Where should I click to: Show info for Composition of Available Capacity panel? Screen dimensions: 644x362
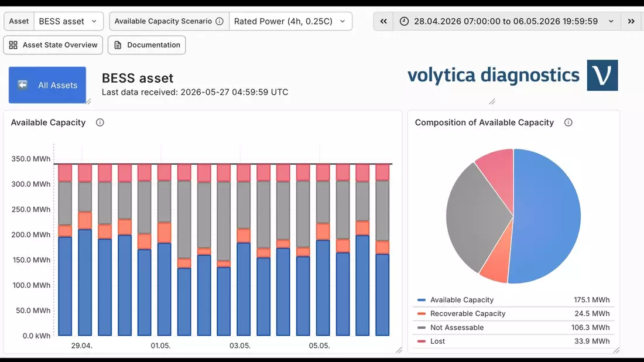pos(568,122)
